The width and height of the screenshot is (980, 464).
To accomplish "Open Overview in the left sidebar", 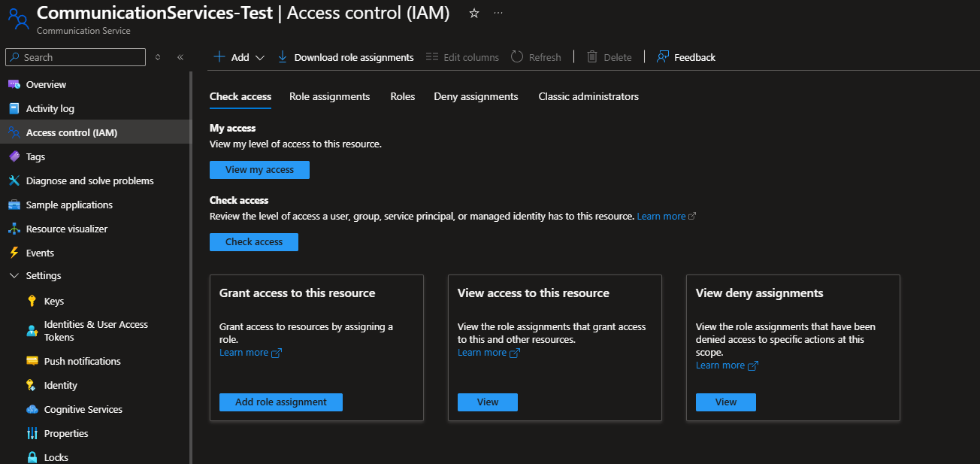I will point(46,84).
